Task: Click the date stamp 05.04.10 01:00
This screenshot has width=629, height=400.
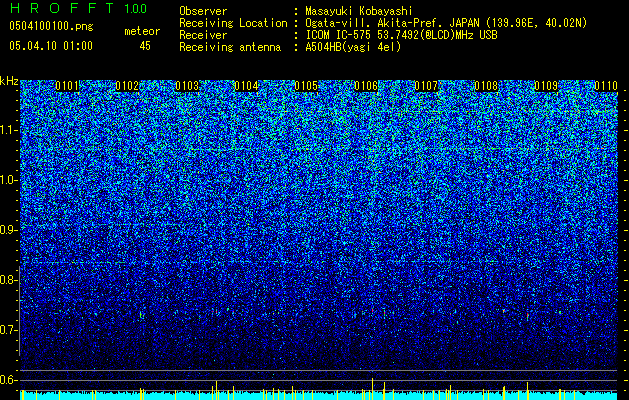Action: click(51, 46)
